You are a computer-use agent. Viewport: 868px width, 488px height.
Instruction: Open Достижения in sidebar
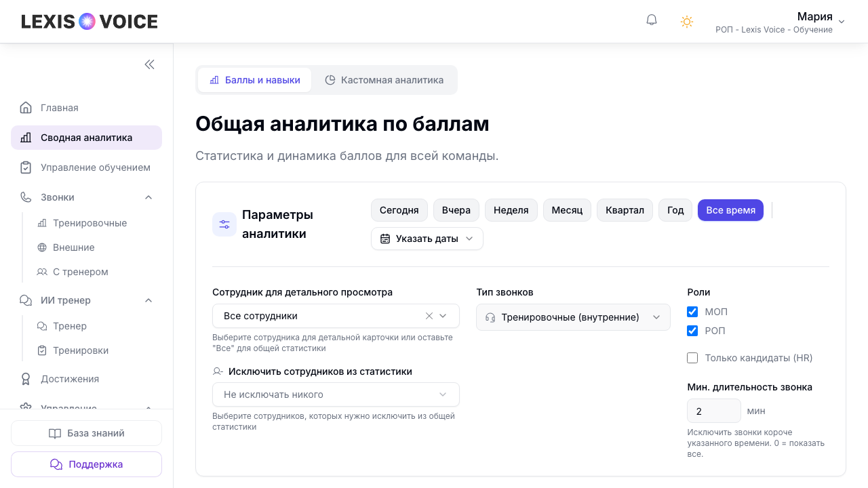(86, 379)
